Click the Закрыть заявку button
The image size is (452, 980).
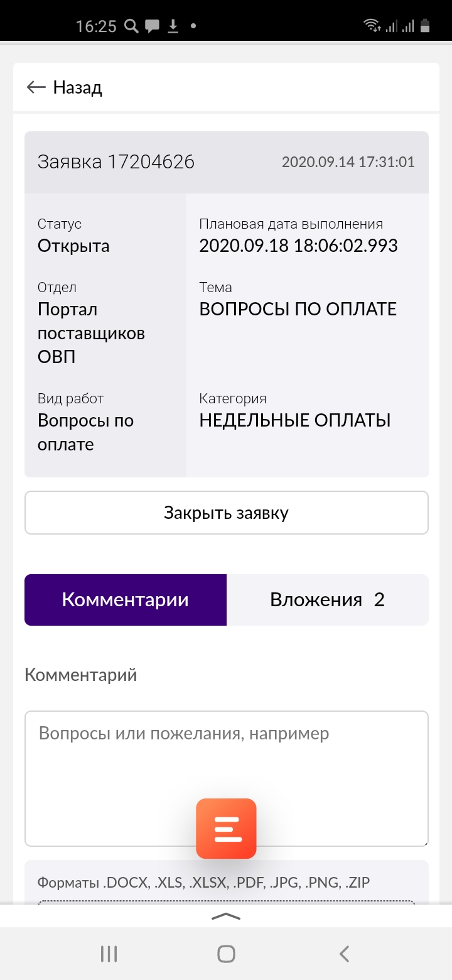[227, 513]
